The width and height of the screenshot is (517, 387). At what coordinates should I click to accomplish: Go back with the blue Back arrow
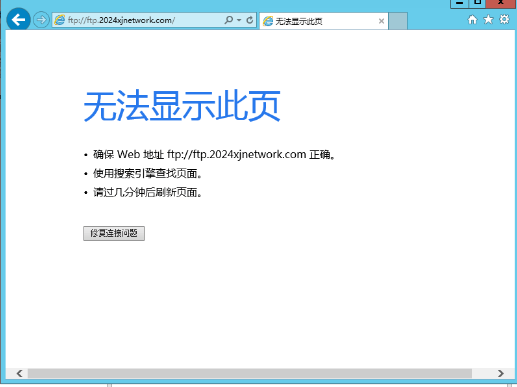click(x=18, y=20)
